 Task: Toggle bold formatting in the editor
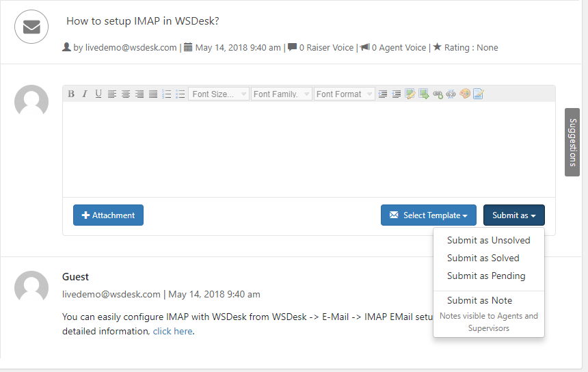[71, 94]
